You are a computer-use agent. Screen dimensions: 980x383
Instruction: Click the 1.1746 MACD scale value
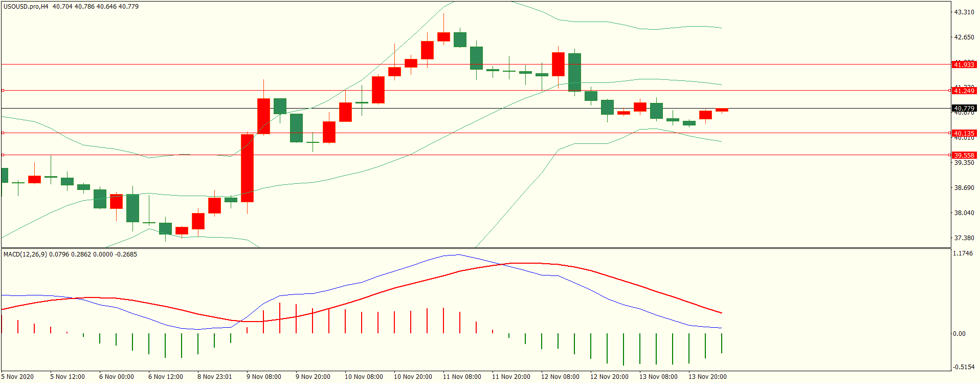point(963,253)
